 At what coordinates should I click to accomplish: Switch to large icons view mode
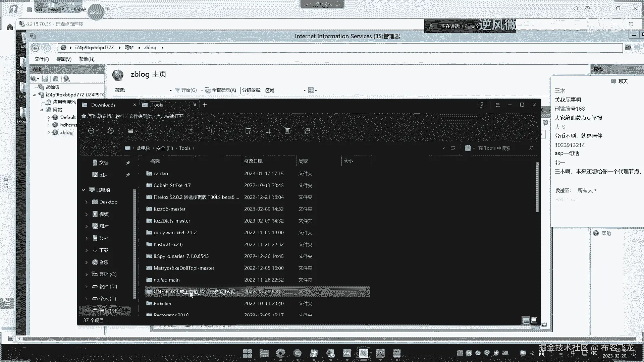[x=534, y=320]
